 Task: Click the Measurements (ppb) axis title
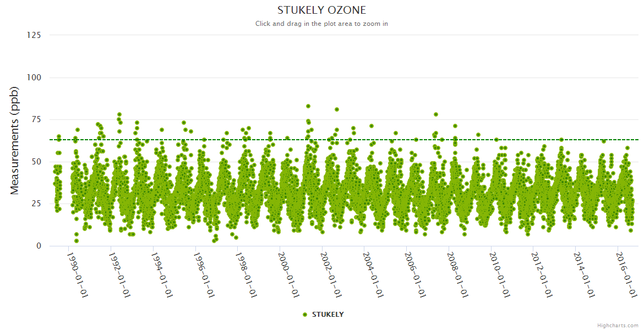pos(15,140)
